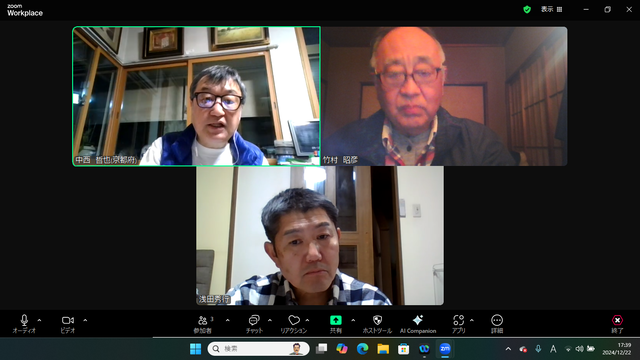This screenshot has width=640, height=360.
Task: Open File Explorer from taskbar
Action: pos(383,349)
